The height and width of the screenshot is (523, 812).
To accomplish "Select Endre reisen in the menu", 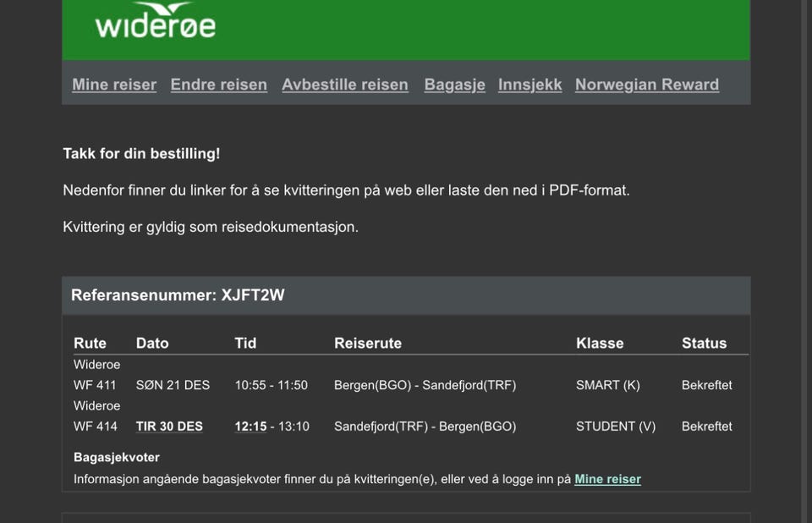I will click(219, 85).
